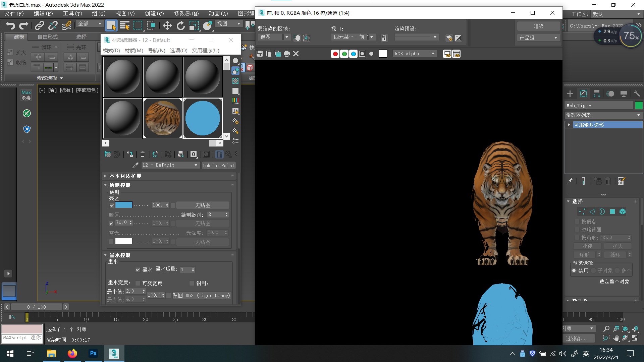644x362 pixels.
Task: Open Environment and Effects exposure icon
Action: point(458,38)
